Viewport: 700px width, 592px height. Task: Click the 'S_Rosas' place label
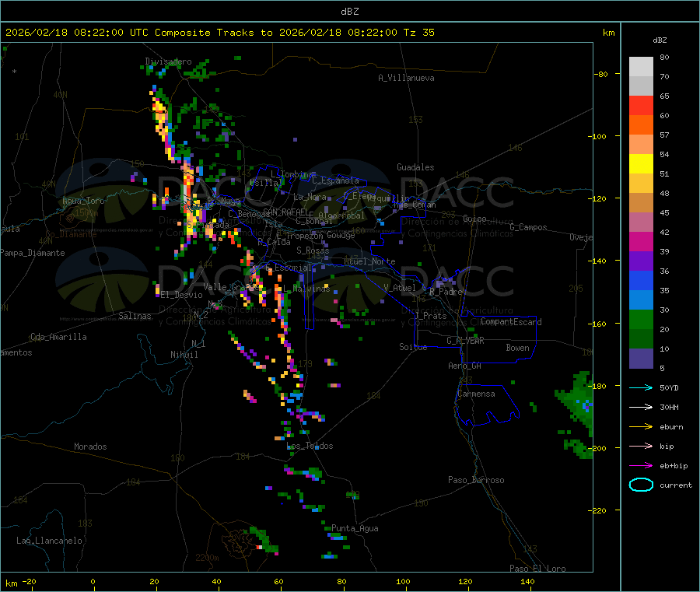[x=313, y=250]
